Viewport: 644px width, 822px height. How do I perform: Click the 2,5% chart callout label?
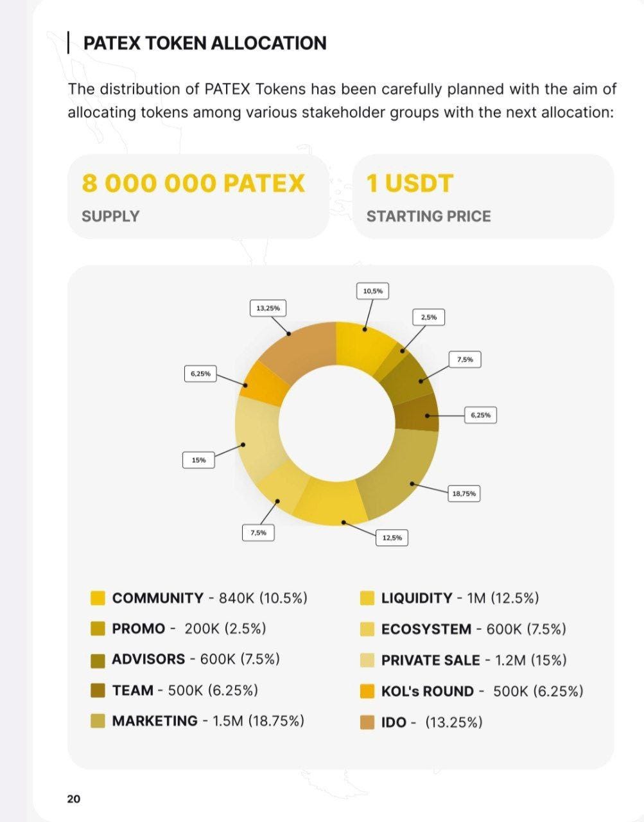point(429,317)
